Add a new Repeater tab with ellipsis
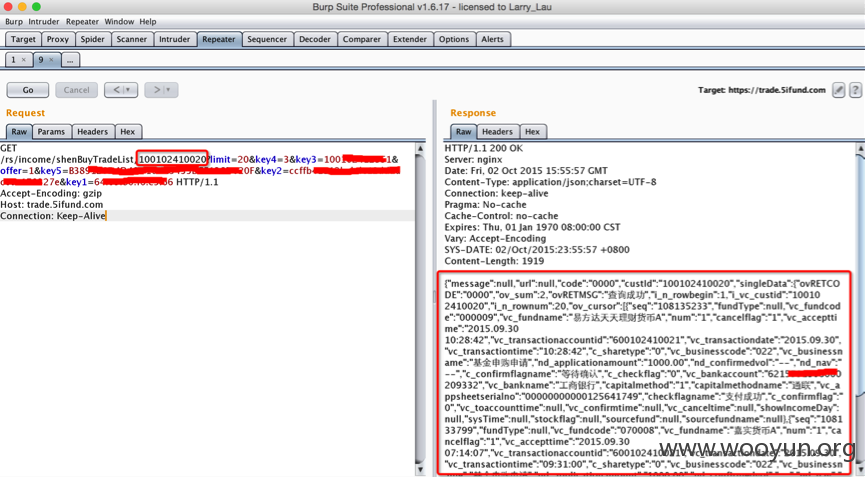865x477 pixels. tap(70, 60)
